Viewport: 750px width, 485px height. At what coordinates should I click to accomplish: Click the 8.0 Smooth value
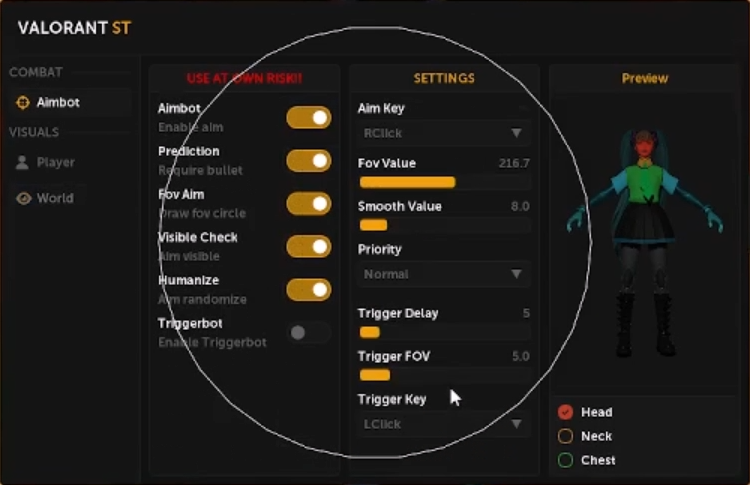[x=520, y=206]
